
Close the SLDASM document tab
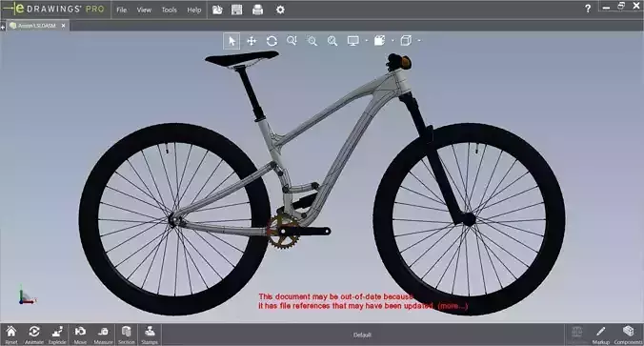pyautogui.click(x=63, y=26)
